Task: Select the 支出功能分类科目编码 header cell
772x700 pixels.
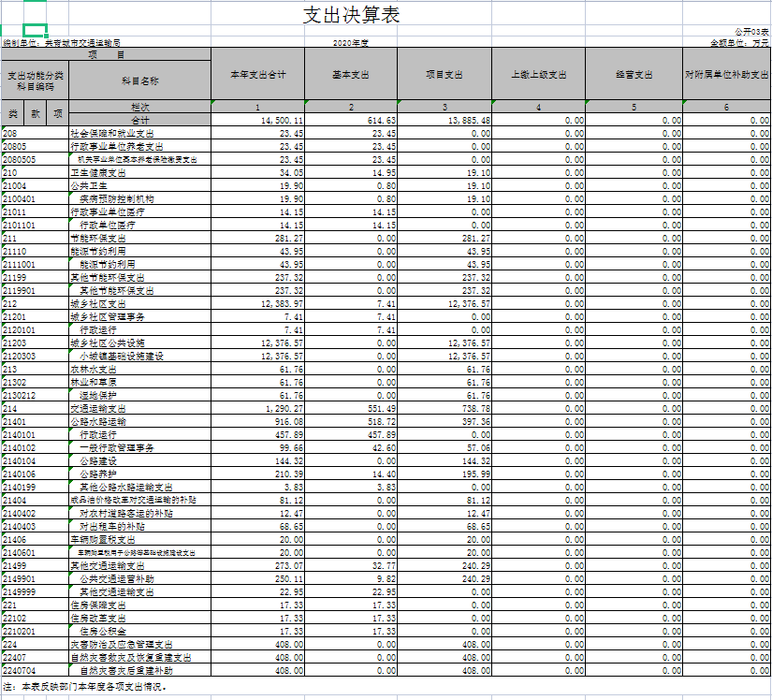Action: 35,80
